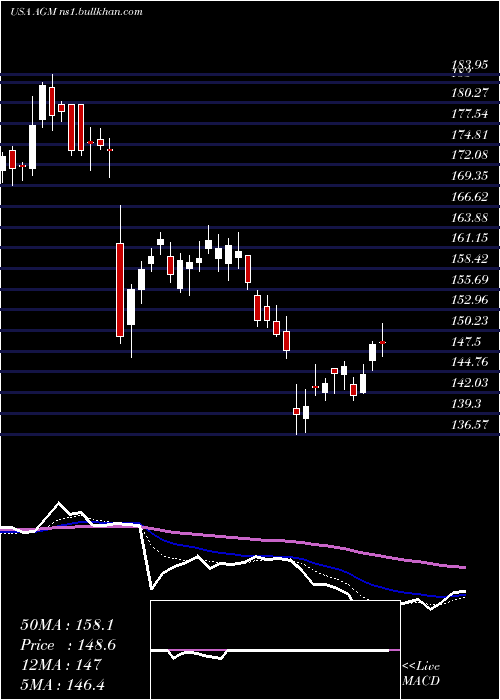Click the 161.15 price level label
Screen dimensions: 500x700
(x=469, y=238)
